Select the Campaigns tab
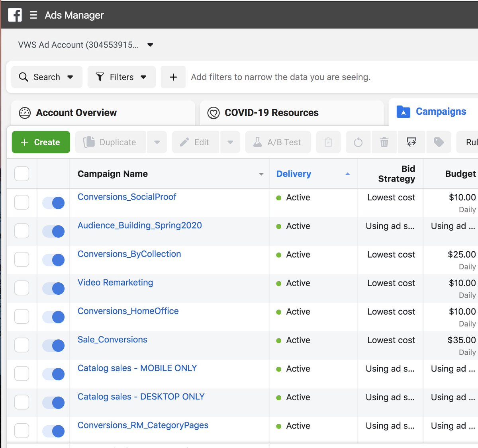This screenshot has width=478, height=448. pos(433,112)
